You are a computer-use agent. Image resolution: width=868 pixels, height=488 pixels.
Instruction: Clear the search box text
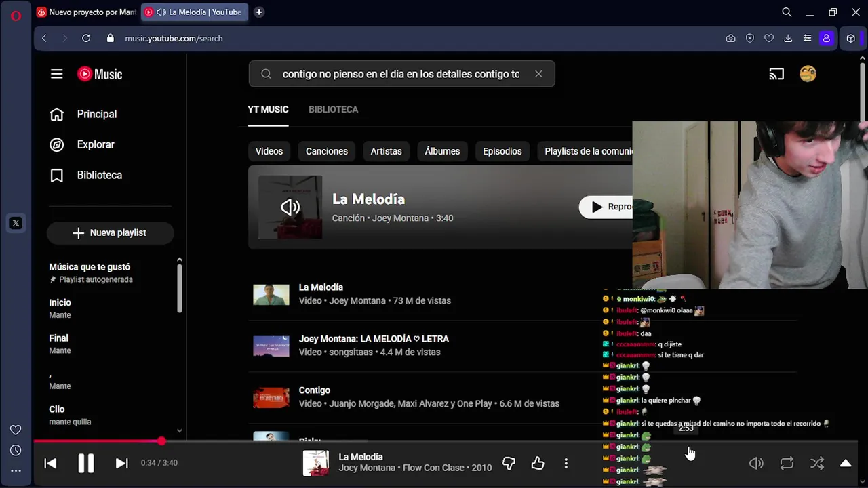(538, 74)
